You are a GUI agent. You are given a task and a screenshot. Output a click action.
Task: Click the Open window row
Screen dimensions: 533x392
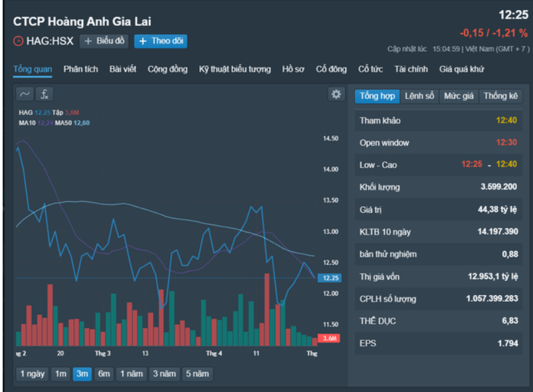439,143
